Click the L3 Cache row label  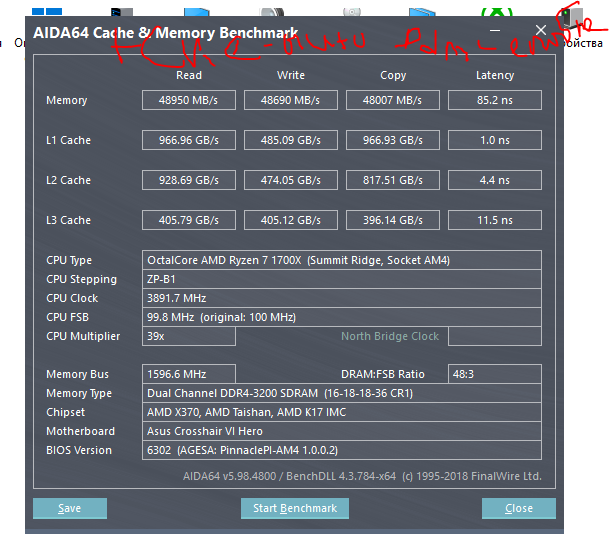68,220
